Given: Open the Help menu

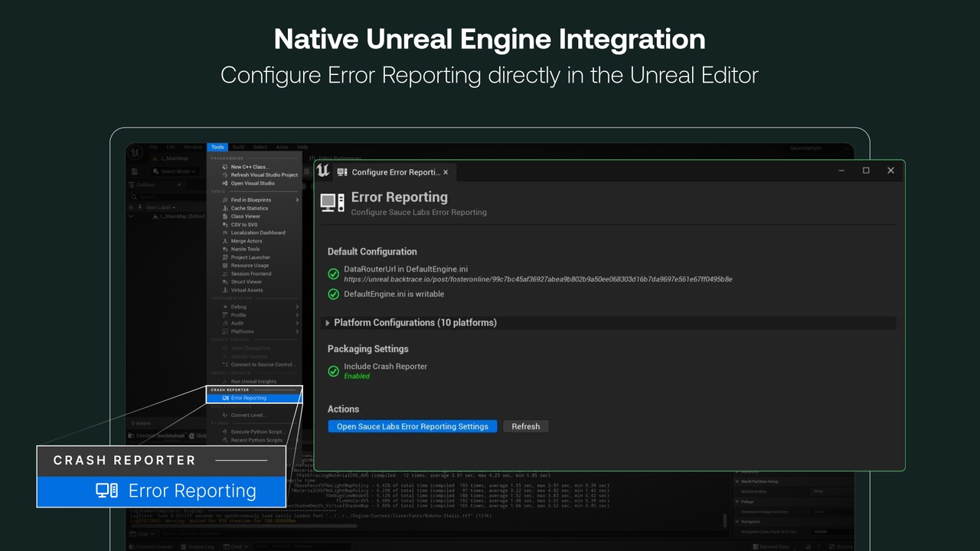Looking at the screenshot, I should pos(302,147).
